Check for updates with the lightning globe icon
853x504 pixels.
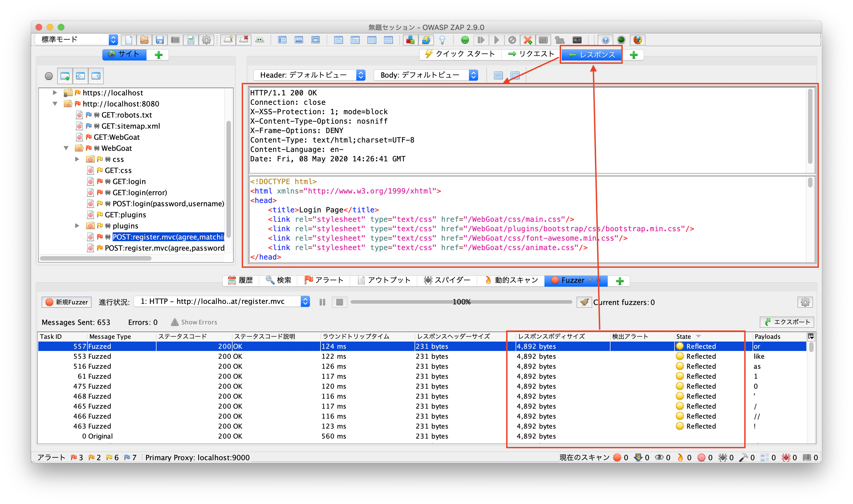(426, 40)
